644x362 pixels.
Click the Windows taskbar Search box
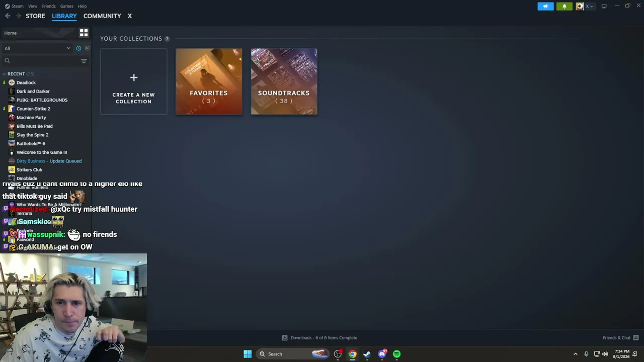point(293,354)
